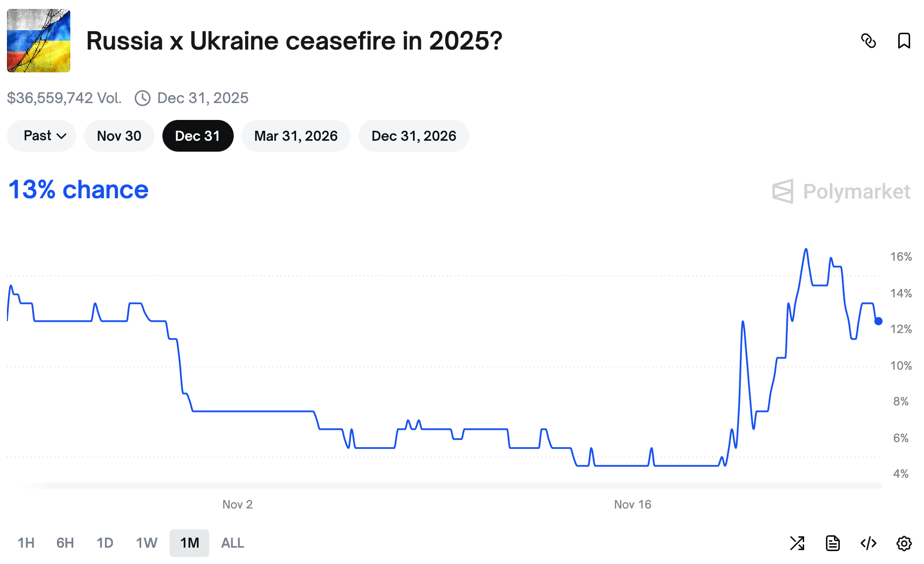924x564 pixels.
Task: Set chart range to 1H
Action: pyautogui.click(x=26, y=543)
